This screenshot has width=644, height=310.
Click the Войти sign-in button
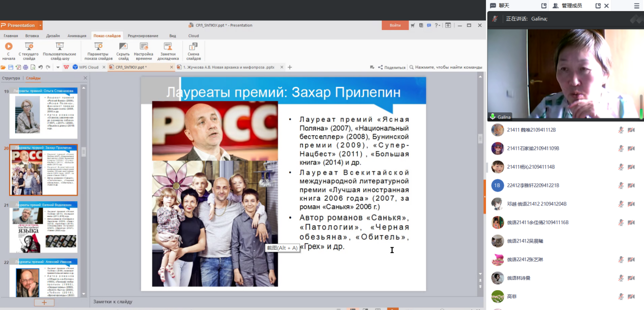(x=395, y=25)
